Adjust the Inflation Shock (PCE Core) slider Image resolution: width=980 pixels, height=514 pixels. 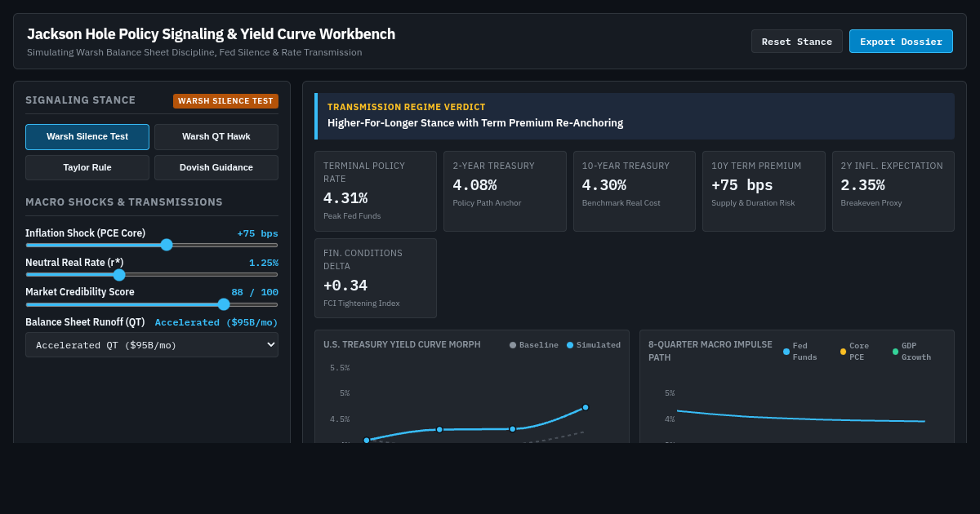tap(152, 245)
